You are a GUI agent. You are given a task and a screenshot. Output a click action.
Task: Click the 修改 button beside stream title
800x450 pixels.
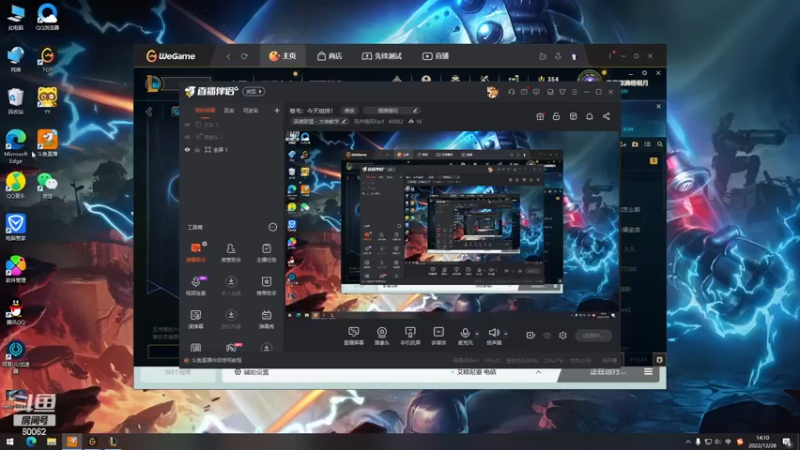pos(349,110)
